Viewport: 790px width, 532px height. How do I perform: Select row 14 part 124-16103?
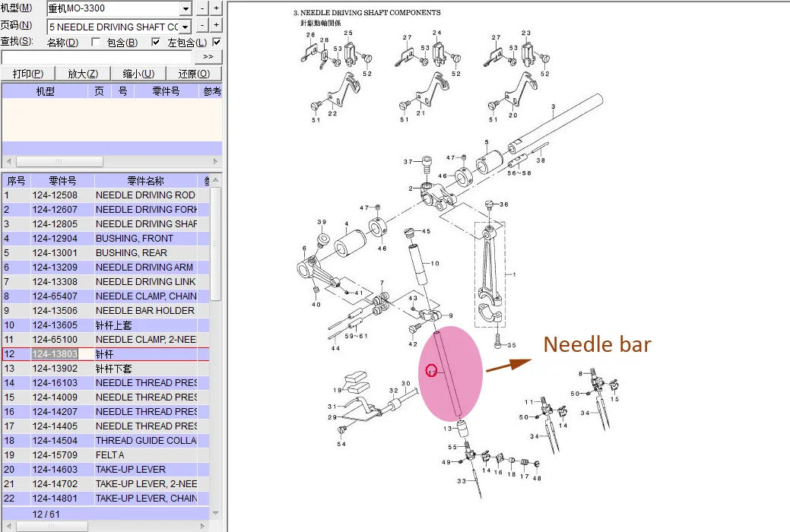point(106,383)
